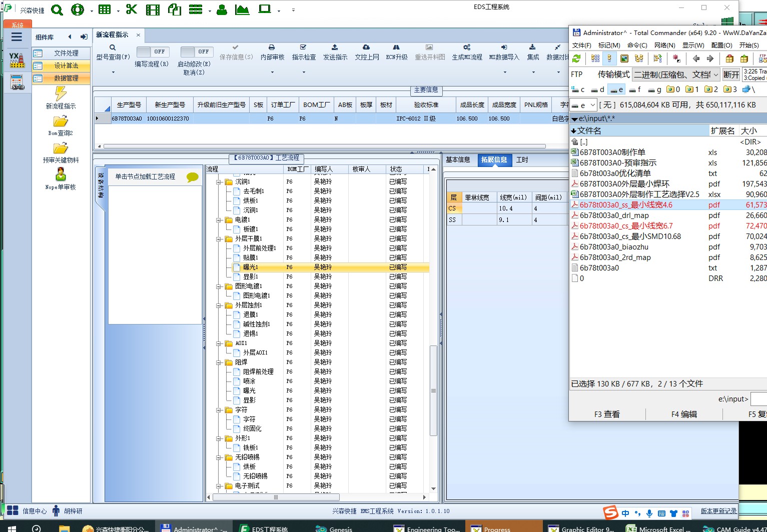767x532 pixels.
Task: Click ECN升级 icon button
Action: (x=396, y=52)
